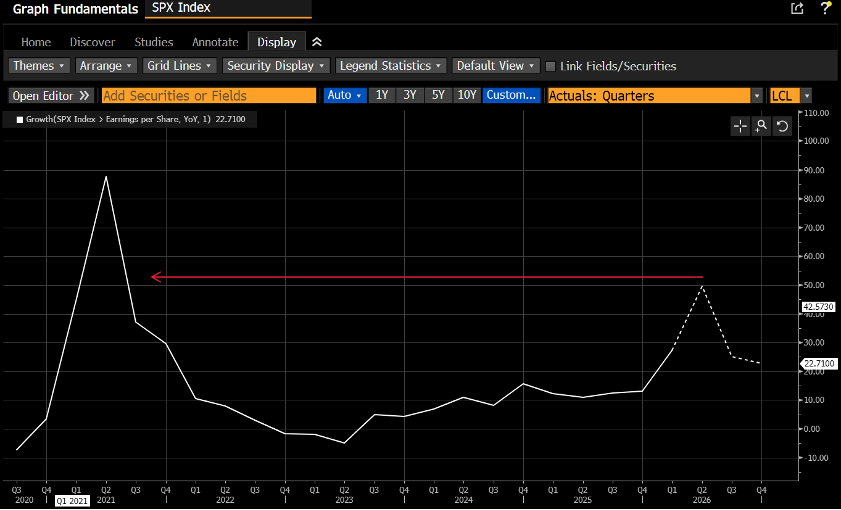Image resolution: width=841 pixels, height=510 pixels.
Task: Open the Annotate tab
Action: (x=215, y=42)
